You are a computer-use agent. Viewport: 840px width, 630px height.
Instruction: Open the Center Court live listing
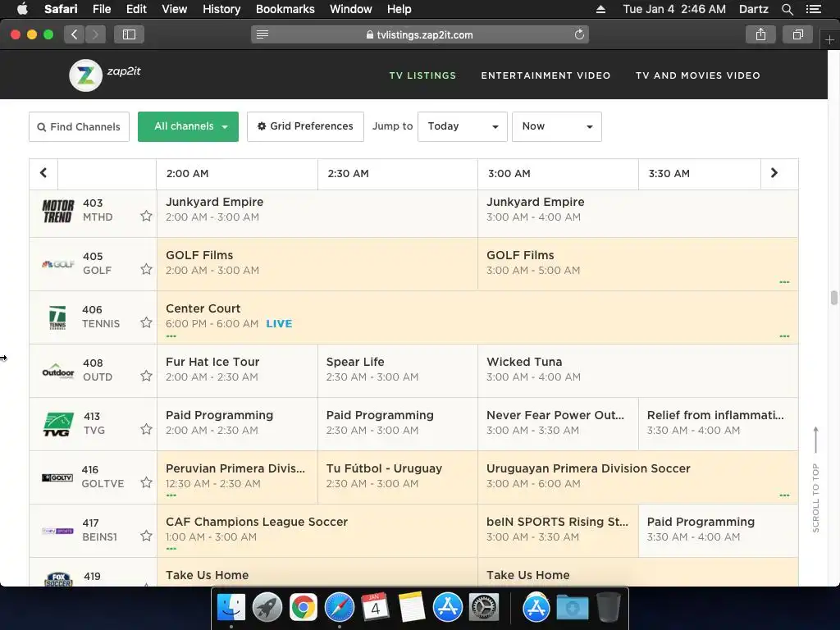click(477, 317)
